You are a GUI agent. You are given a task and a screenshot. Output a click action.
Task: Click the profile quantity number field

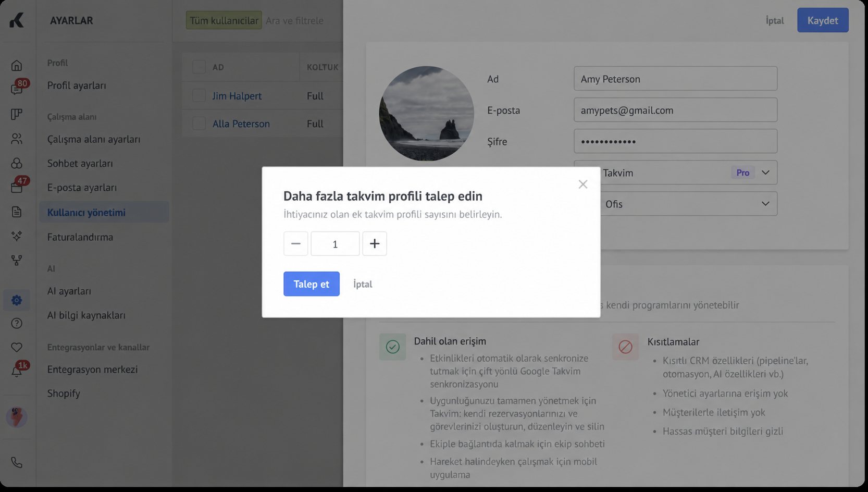tap(335, 243)
